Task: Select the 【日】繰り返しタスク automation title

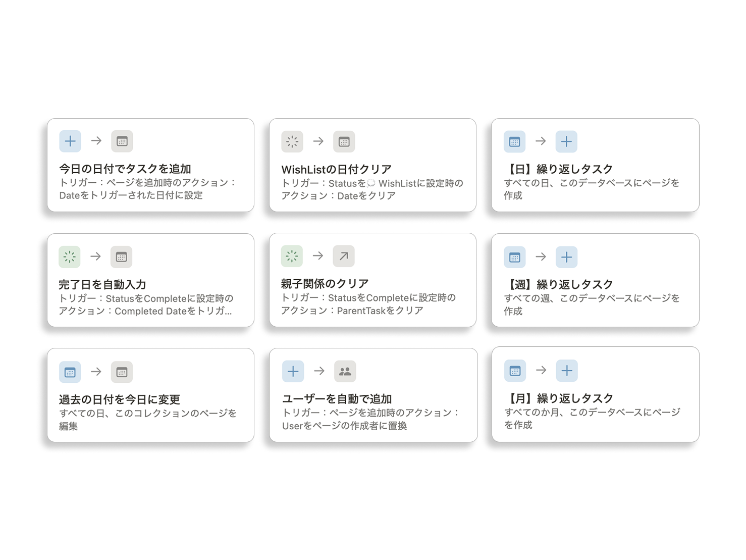Action: [x=558, y=169]
